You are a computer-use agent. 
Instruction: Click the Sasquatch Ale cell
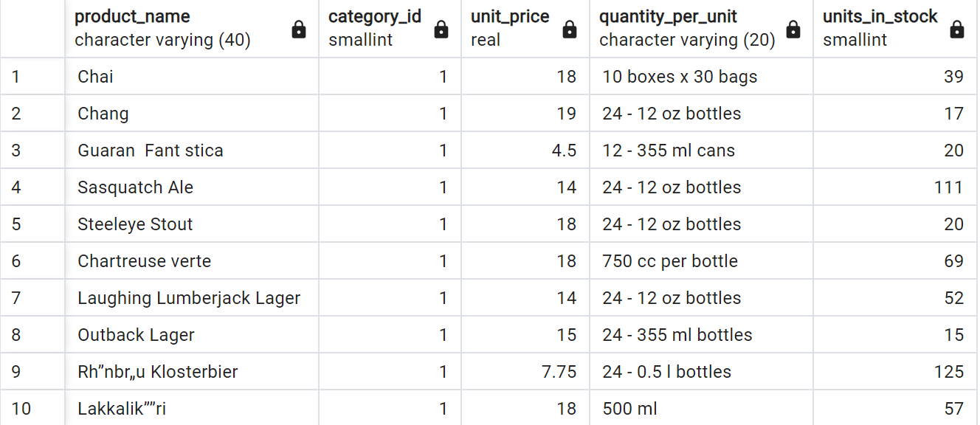(192, 187)
